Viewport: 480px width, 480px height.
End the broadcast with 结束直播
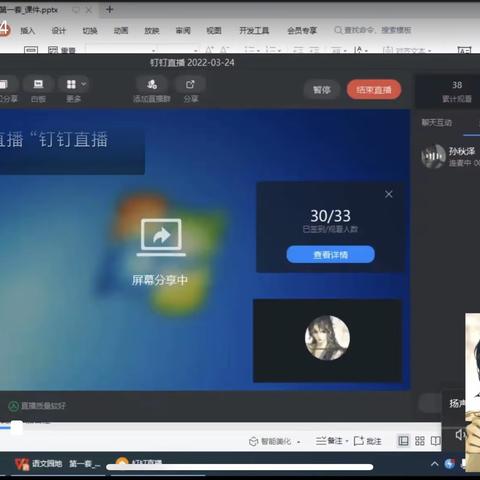pyautogui.click(x=374, y=90)
